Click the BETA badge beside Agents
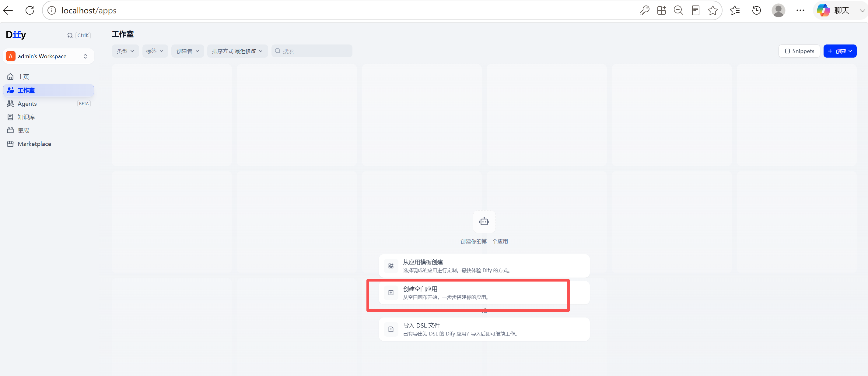This screenshot has height=376, width=868. coord(84,104)
